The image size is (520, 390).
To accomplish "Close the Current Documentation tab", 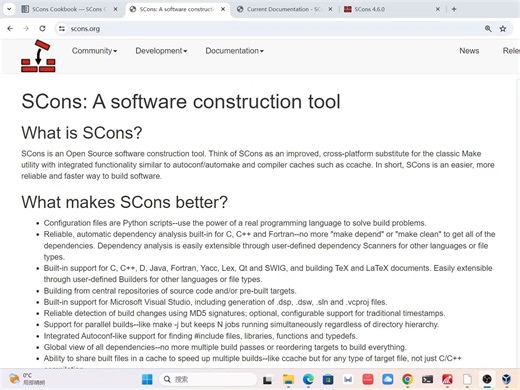I will coord(330,9).
